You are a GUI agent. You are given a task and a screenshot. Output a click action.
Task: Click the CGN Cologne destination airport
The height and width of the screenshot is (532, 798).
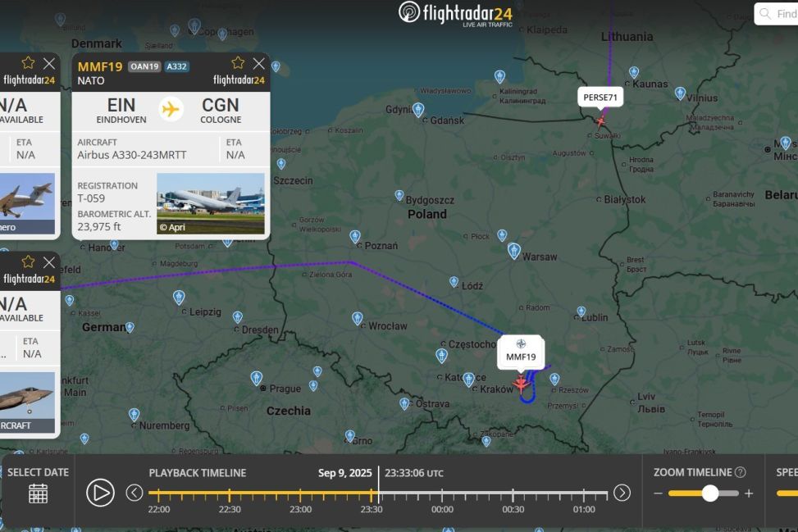pos(221,111)
